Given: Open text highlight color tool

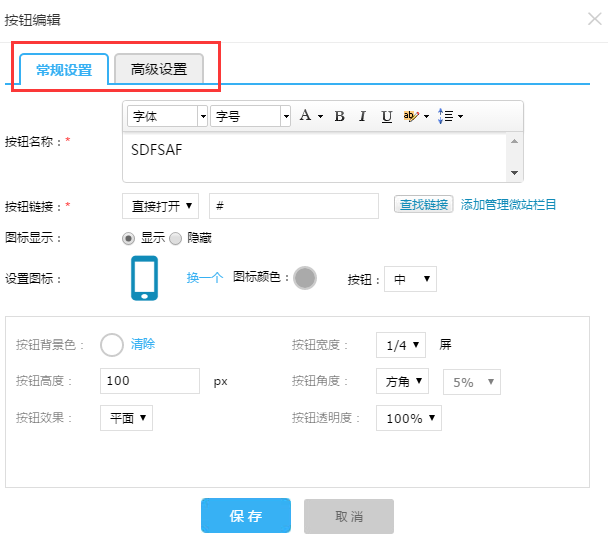Looking at the screenshot, I should tap(414, 116).
